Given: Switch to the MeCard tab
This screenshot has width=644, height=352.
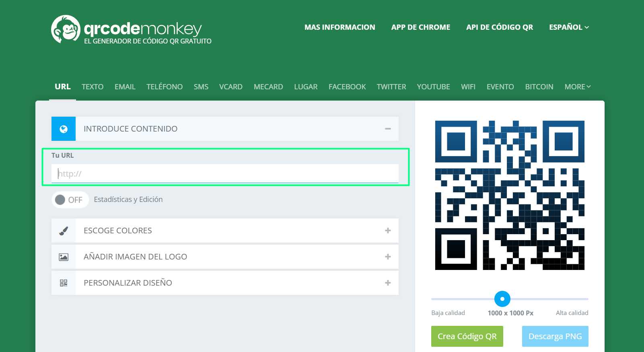Looking at the screenshot, I should [268, 86].
